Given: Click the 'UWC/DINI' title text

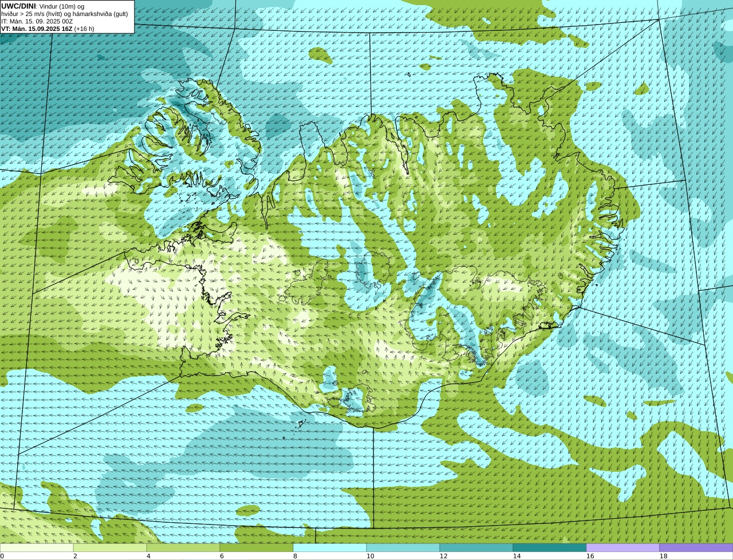Looking at the screenshot, I should point(18,6).
